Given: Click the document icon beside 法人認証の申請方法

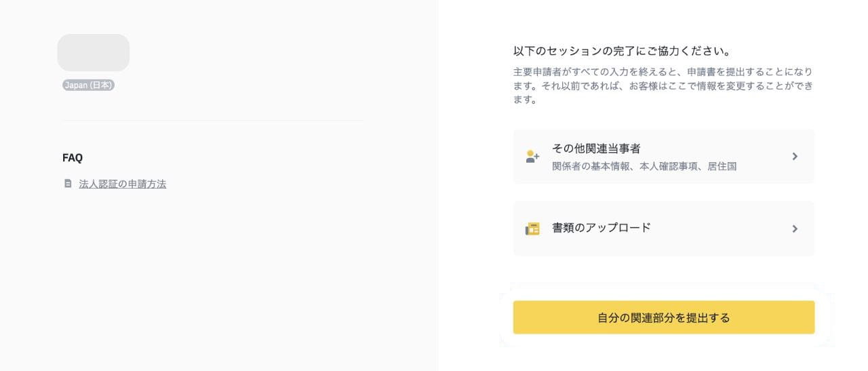Looking at the screenshot, I should click(68, 184).
